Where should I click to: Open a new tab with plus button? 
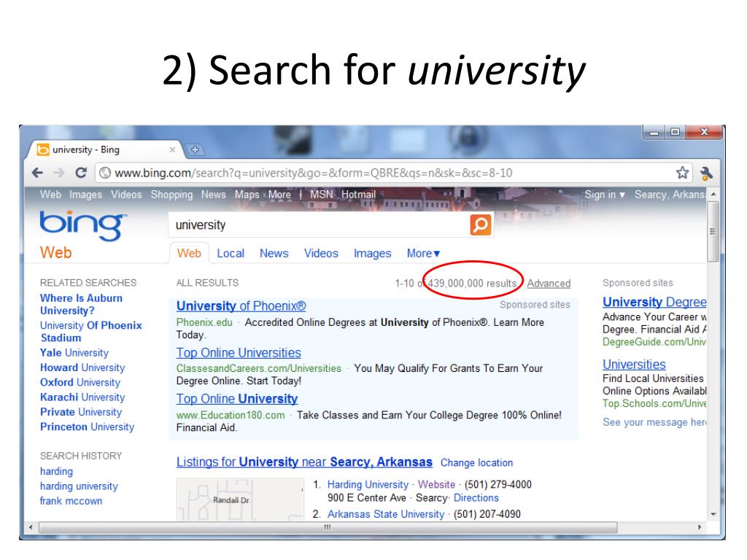coord(195,149)
